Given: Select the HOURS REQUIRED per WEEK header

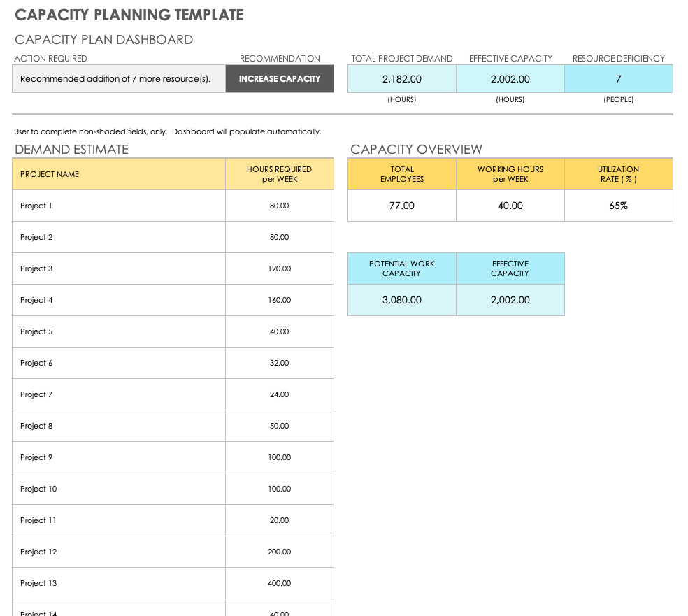Looking at the screenshot, I should pyautogui.click(x=279, y=174).
